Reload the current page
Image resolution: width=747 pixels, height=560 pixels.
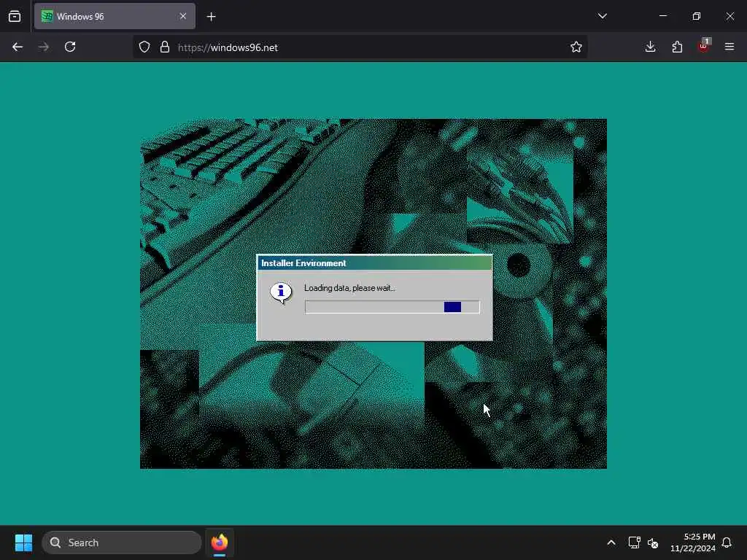[x=70, y=47]
